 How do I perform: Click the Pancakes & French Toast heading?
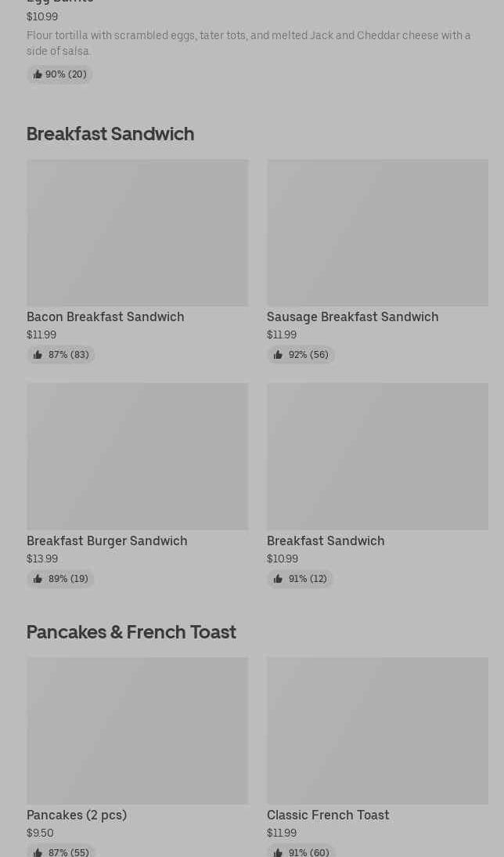pos(131,632)
